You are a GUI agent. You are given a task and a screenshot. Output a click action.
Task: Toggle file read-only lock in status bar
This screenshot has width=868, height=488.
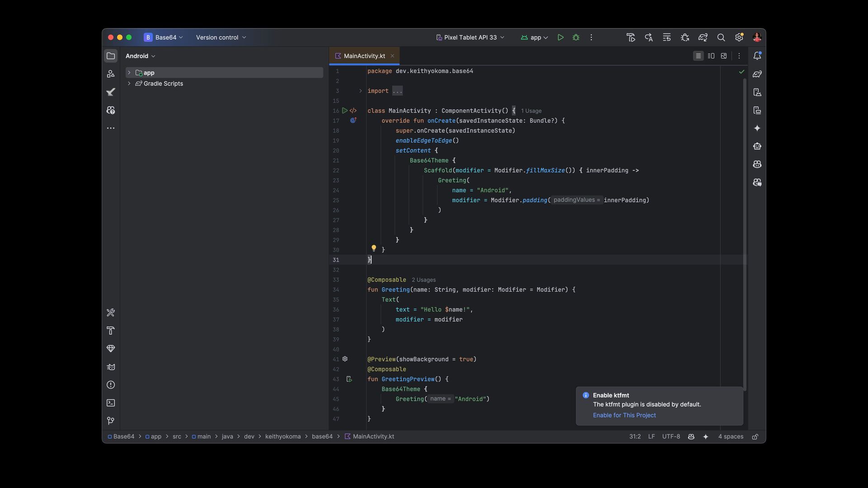coord(755,436)
